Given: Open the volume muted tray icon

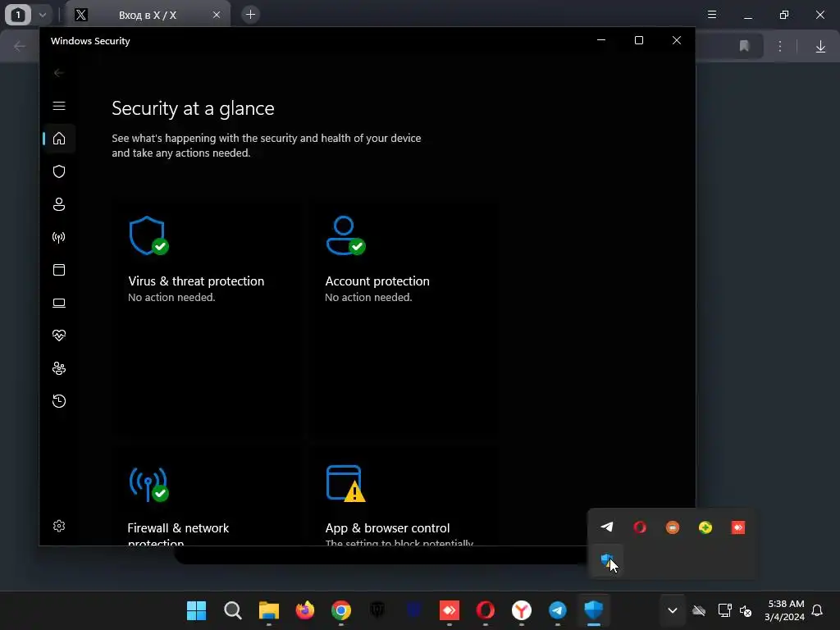Looking at the screenshot, I should tap(746, 610).
